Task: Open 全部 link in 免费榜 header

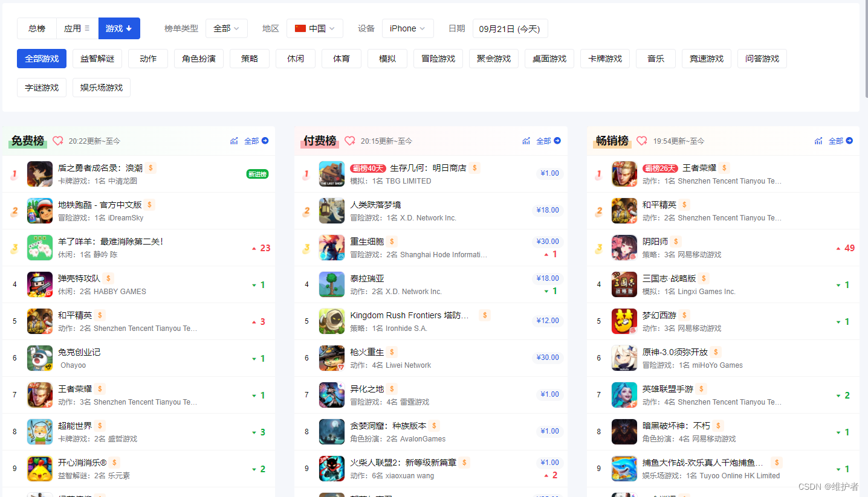Action: click(256, 141)
